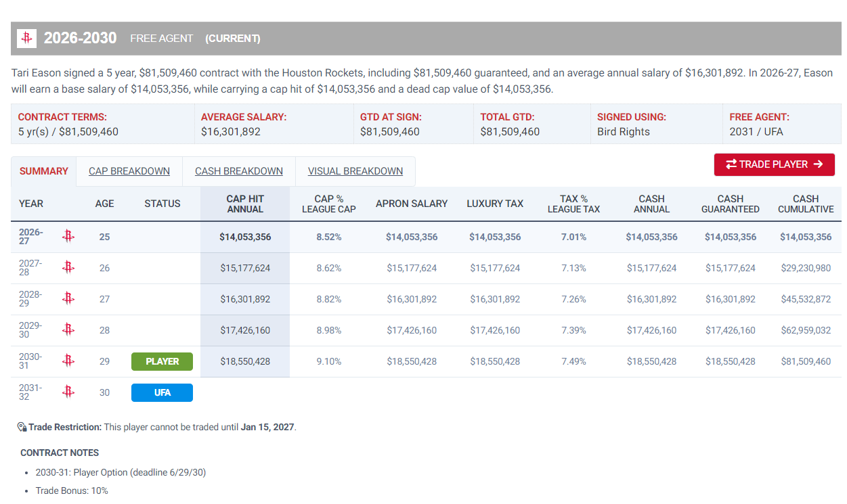
Task: Click the Trade Player button
Action: pyautogui.click(x=774, y=164)
